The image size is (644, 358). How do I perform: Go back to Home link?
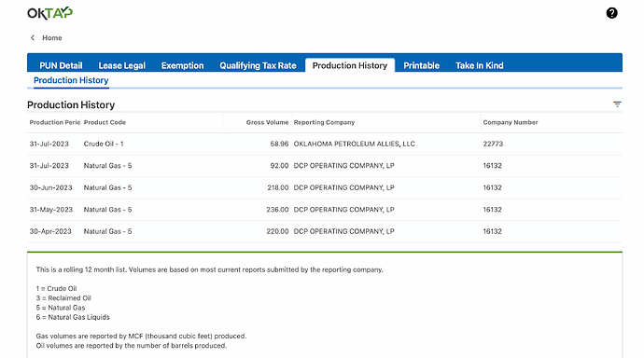[x=51, y=37]
